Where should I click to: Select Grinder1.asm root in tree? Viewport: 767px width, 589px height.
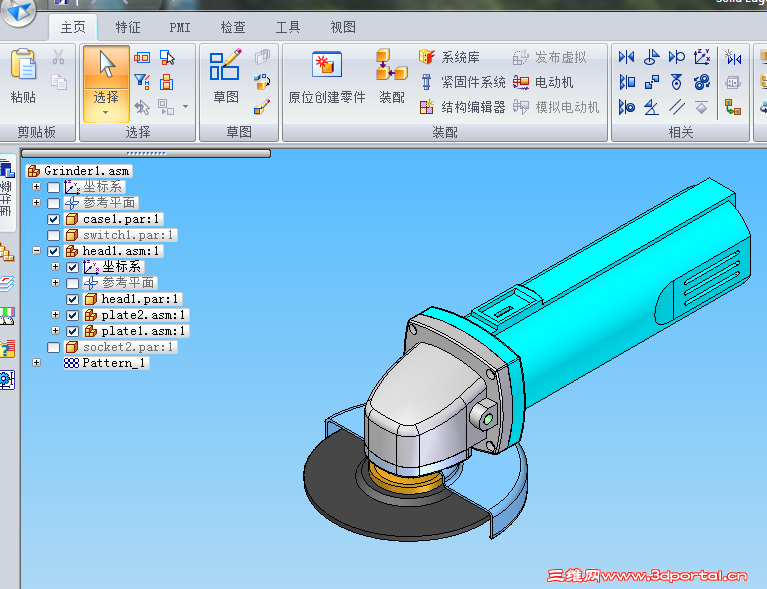tap(79, 171)
